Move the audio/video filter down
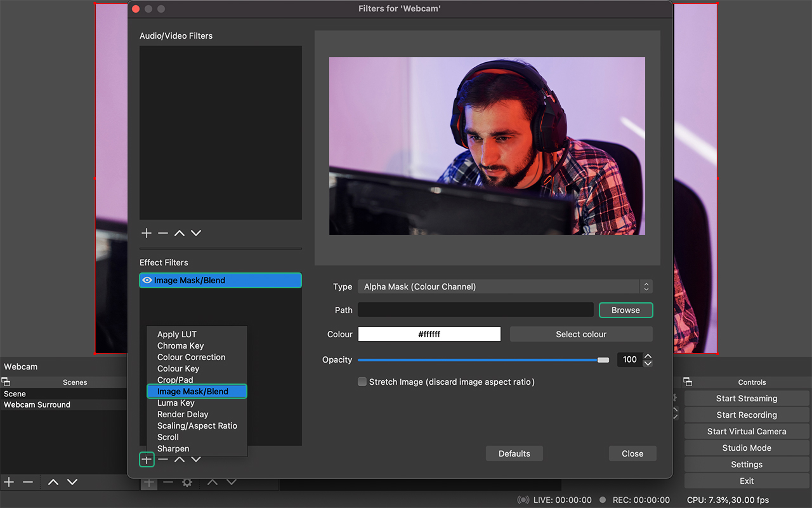The image size is (812, 508). pyautogui.click(x=196, y=233)
